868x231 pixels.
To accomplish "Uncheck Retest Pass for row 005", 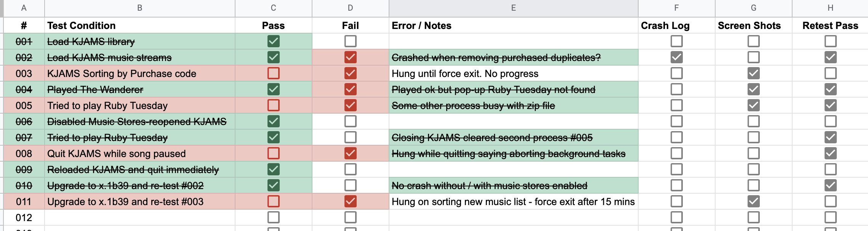I will 830,105.
